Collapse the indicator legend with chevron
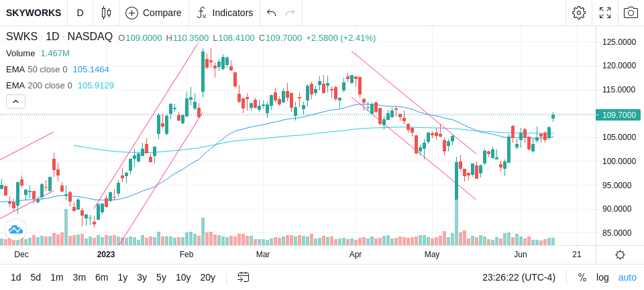This screenshot has height=290, width=644. (15, 101)
